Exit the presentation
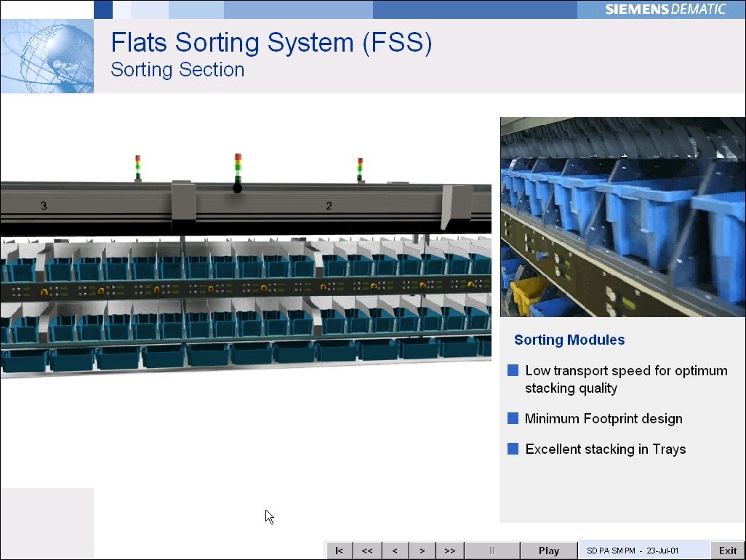746x560 pixels. click(x=728, y=551)
